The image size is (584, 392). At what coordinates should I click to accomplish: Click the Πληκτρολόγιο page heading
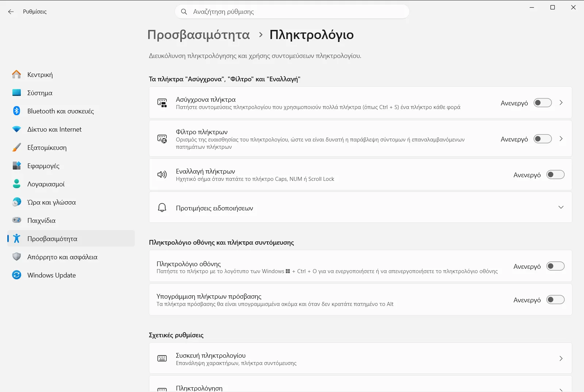point(311,35)
